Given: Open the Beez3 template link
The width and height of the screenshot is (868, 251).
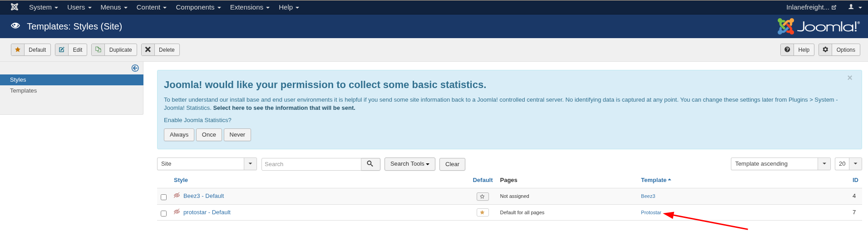Looking at the screenshot, I should click(648, 196).
